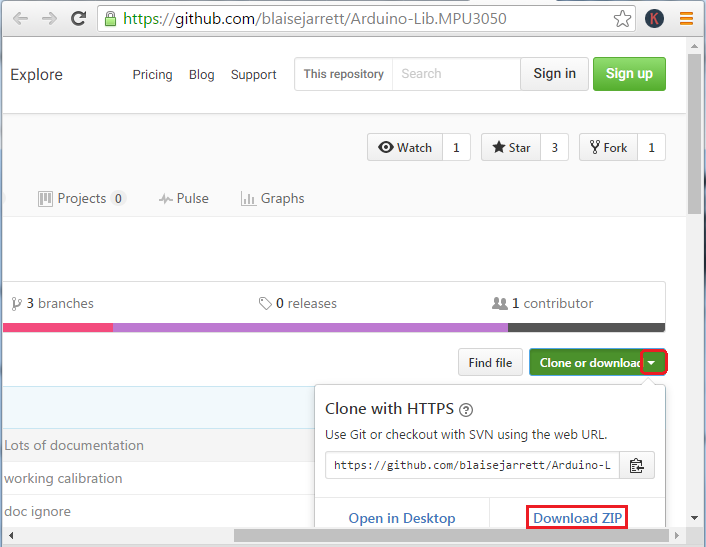
Task: Click the horizontal scrollbar left arrow
Action: [x=11, y=535]
